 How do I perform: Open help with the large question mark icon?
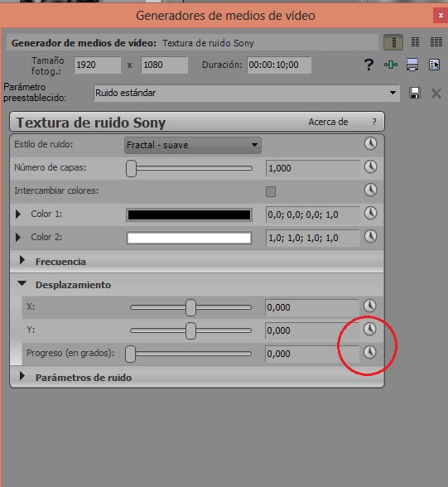point(369,65)
